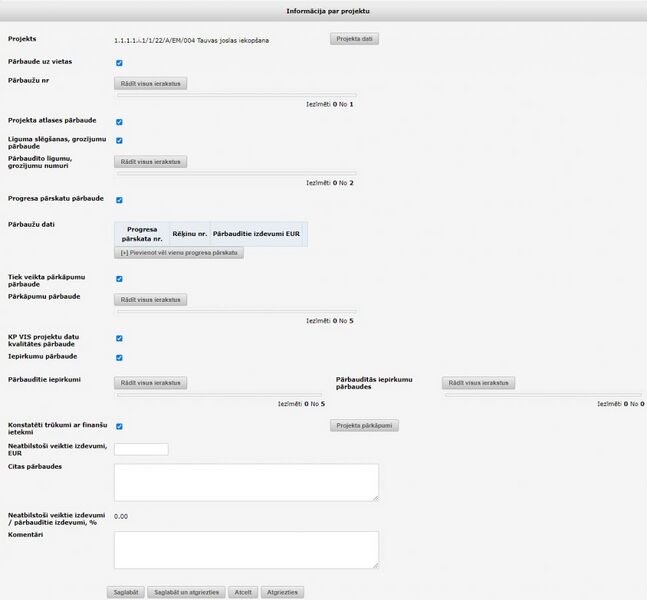Toggle 'Konstatēti trūkumi ar finanšu ietekmi' checkbox
The image size is (647, 600).
tap(119, 426)
